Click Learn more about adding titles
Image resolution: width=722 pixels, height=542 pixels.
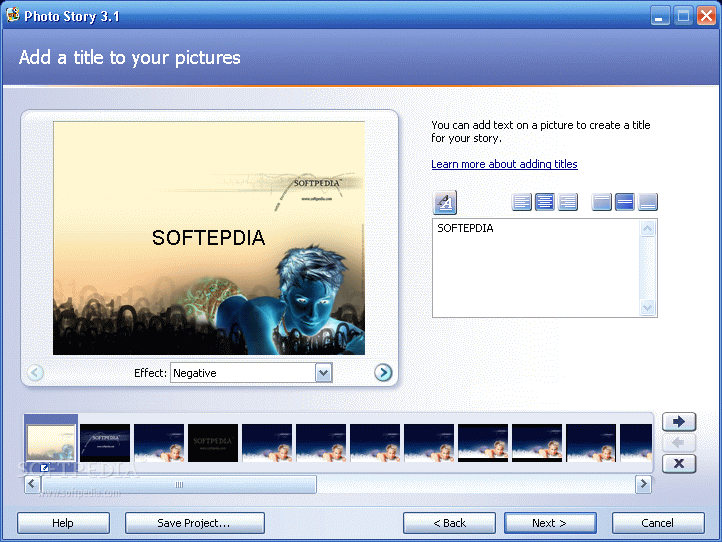pos(504,164)
